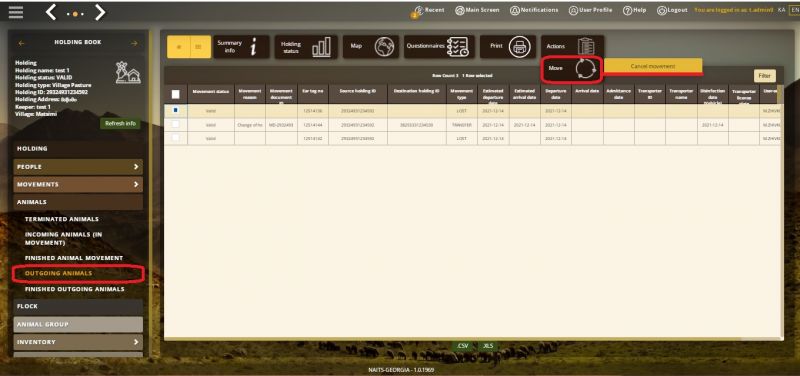Click the farm holding icon
This screenshot has width=800, height=376.
click(128, 73)
